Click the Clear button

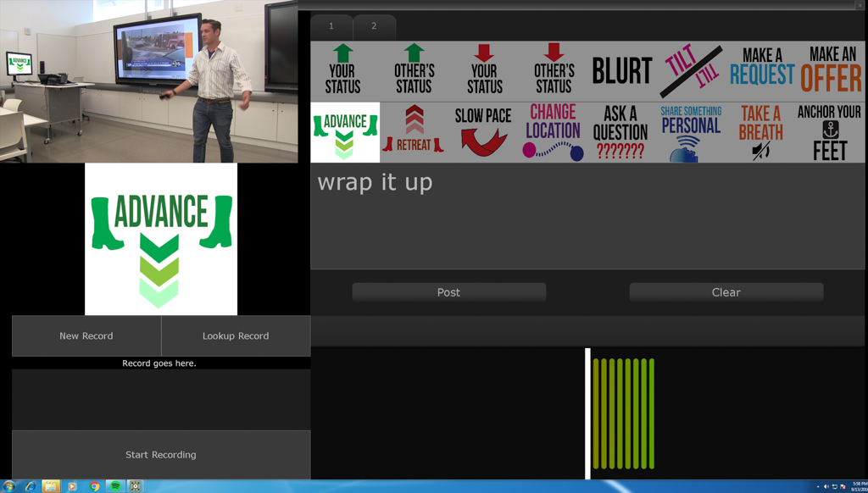726,292
